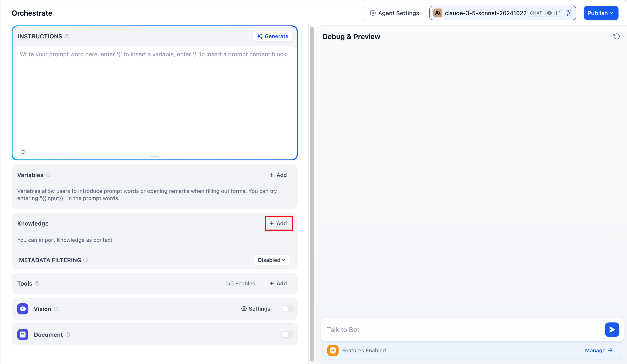Open Manage features link

coord(599,351)
